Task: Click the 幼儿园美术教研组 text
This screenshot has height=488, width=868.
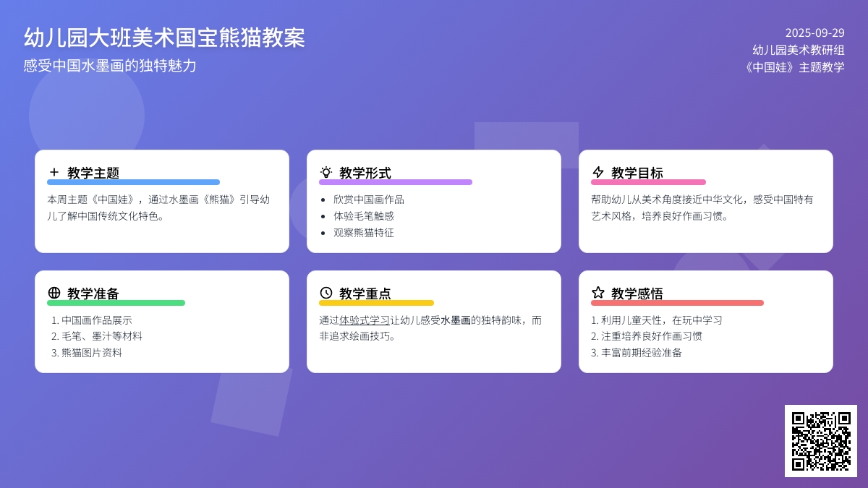Action: pyautogui.click(x=798, y=50)
